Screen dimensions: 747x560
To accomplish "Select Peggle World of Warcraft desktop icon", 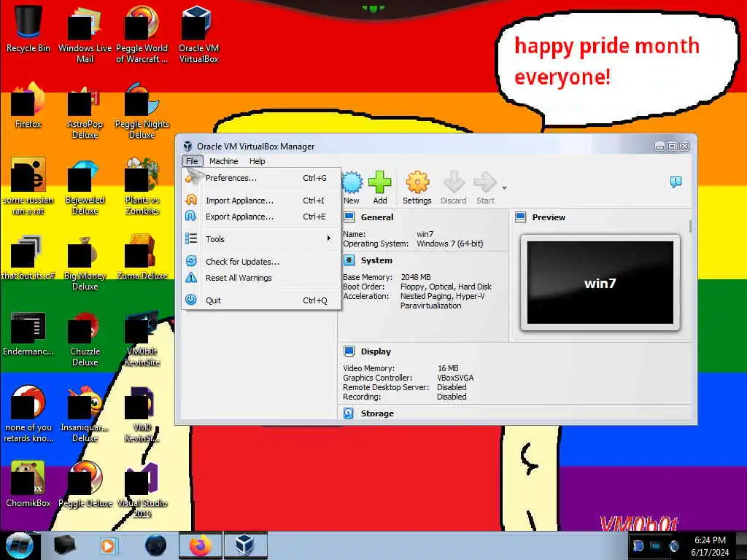I will click(142, 36).
